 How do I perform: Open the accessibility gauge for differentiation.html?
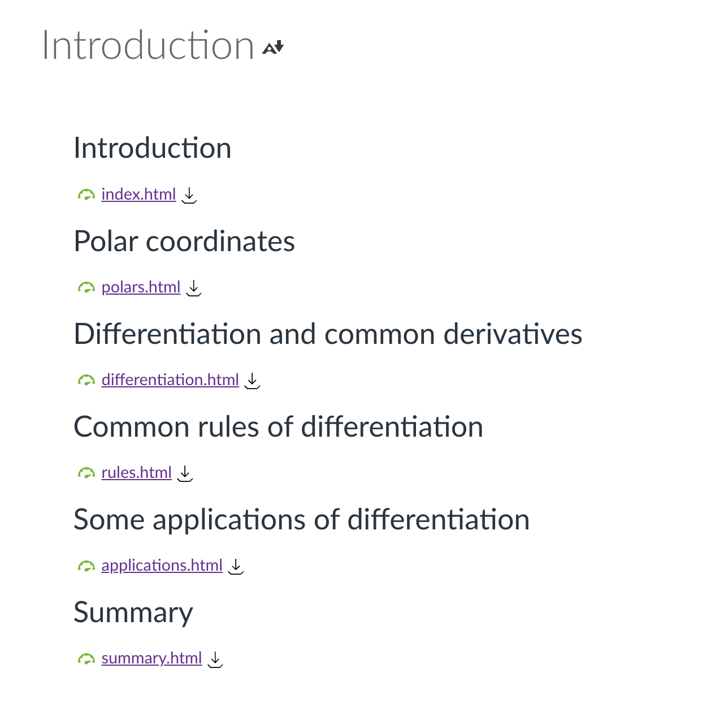pos(86,381)
